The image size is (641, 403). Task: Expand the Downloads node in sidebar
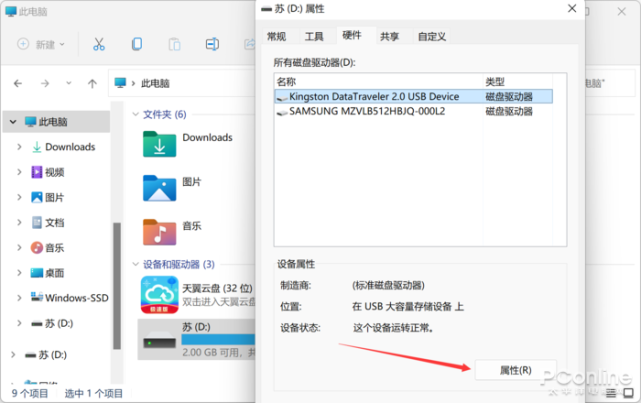[19, 147]
